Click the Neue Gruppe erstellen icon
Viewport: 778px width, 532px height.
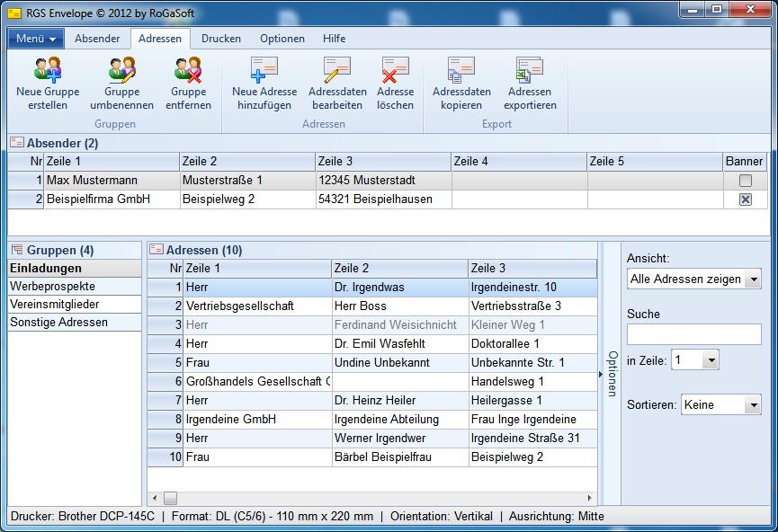click(x=47, y=70)
